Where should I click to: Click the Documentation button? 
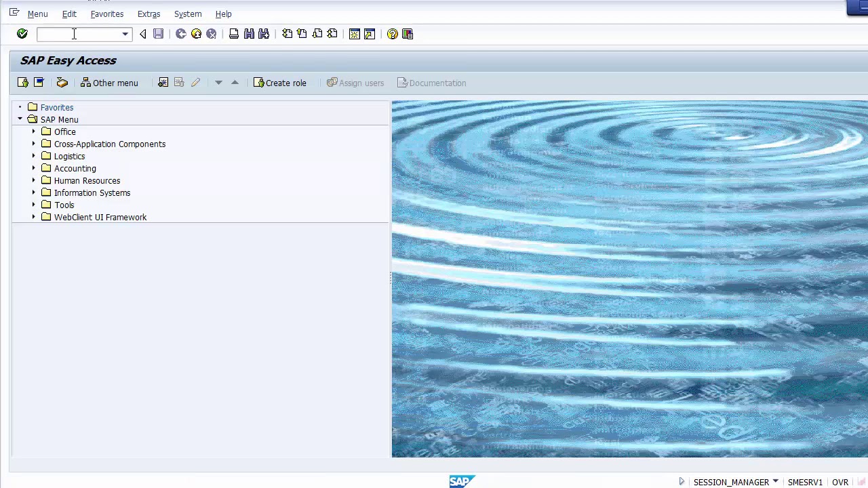pos(431,83)
